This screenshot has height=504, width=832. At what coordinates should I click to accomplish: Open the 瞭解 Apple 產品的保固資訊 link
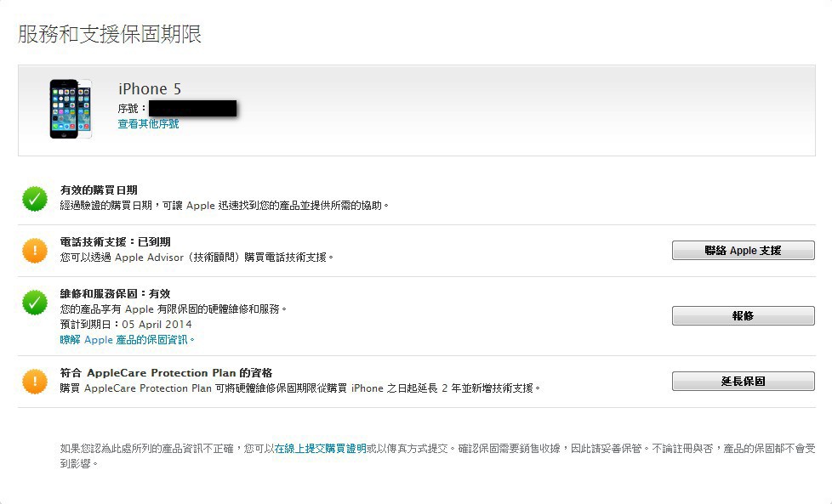click(128, 340)
